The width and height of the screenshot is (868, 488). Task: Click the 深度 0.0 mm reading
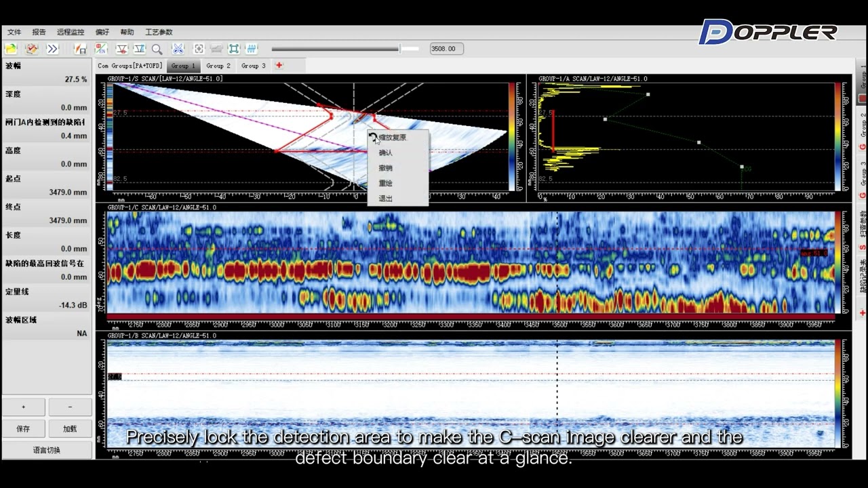47,101
